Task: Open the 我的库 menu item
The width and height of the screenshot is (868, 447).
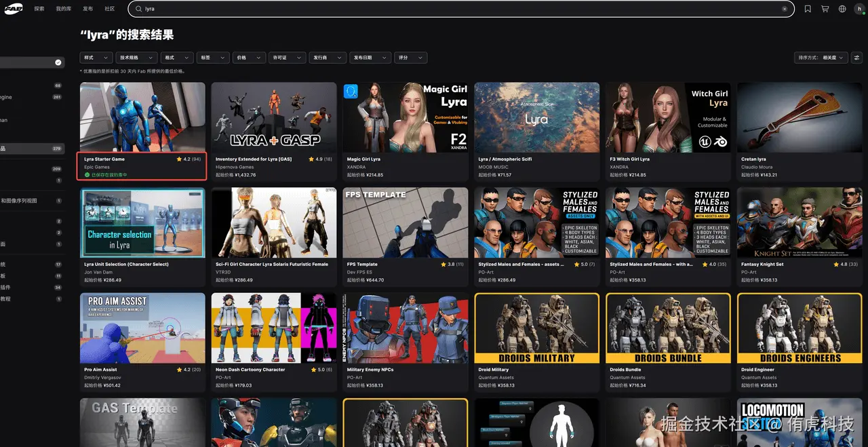Action: 63,9
